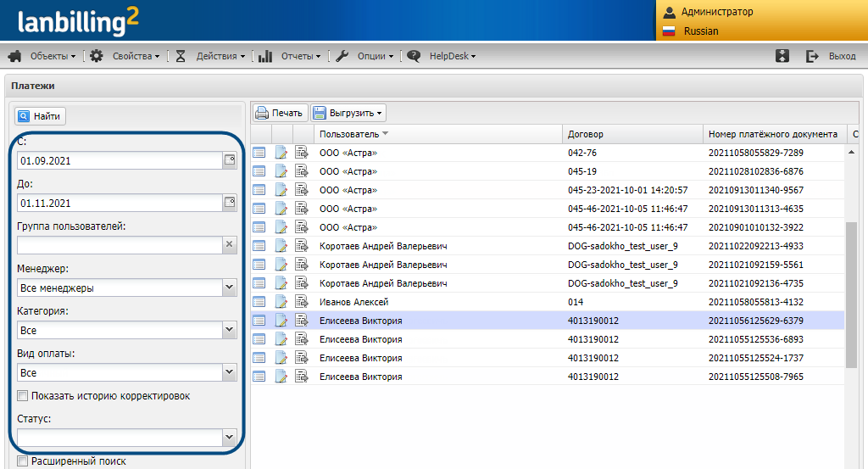Open list icon for payment 20210913011313-4635
This screenshot has height=469, width=868.
[x=259, y=209]
